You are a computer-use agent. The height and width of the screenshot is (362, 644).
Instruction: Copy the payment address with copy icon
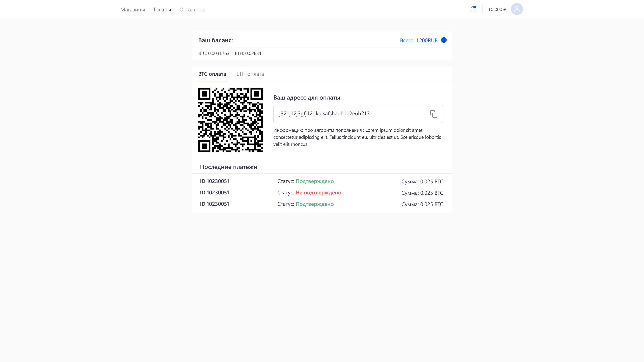(x=434, y=114)
